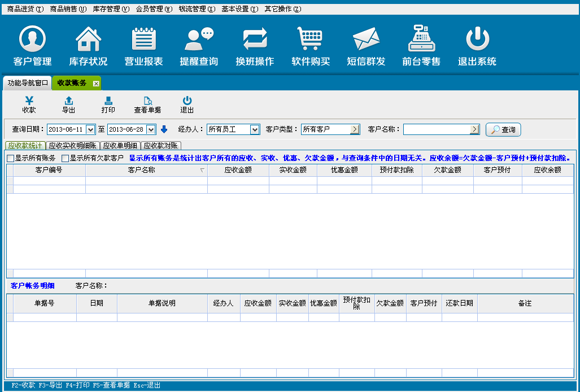Screen dimensions: 580x392
Task: Click the 打印 print toolbar icon
Action: [x=108, y=104]
